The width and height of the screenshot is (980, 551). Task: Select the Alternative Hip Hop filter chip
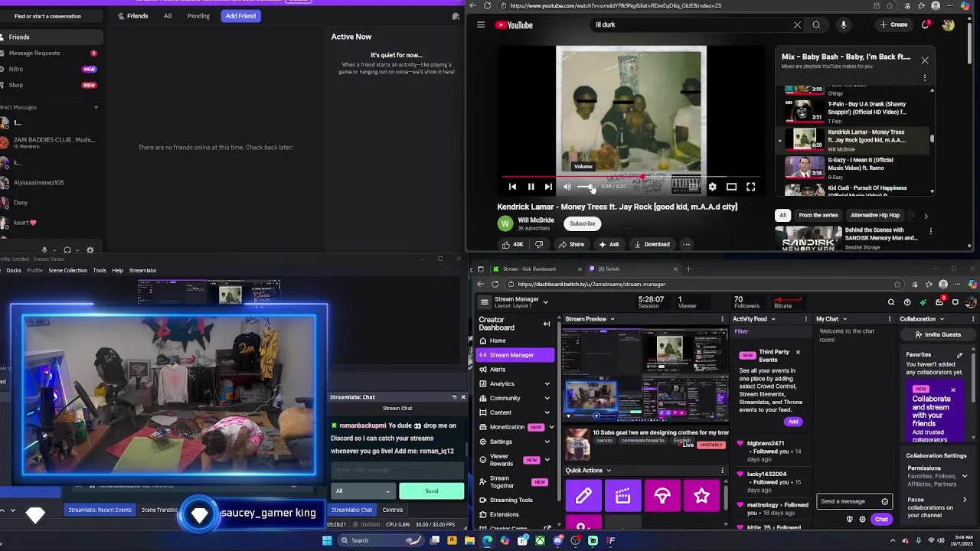[x=874, y=215]
